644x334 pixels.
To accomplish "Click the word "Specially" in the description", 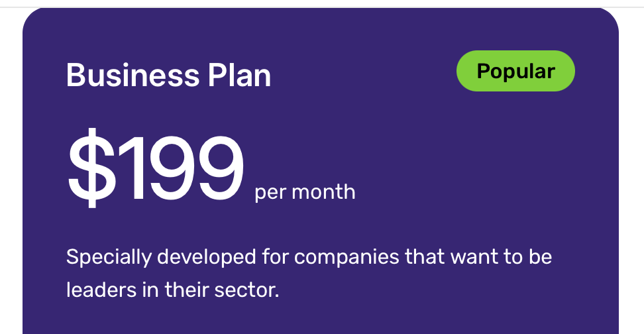I will pos(109,257).
